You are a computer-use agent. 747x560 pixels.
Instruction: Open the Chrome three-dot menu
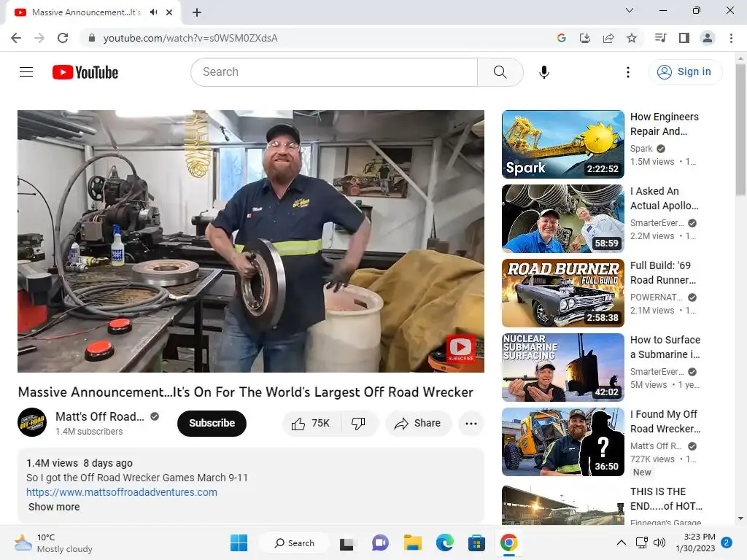[731, 38]
